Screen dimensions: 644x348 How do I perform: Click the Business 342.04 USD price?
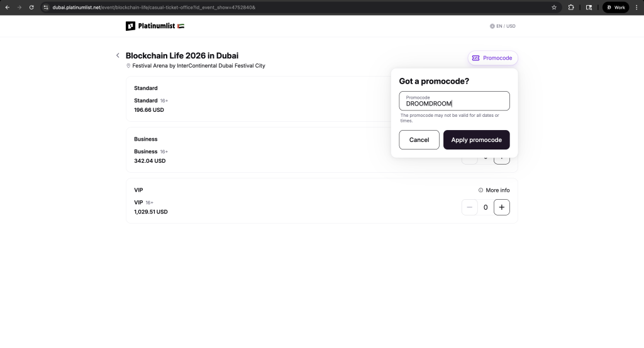coord(150,161)
